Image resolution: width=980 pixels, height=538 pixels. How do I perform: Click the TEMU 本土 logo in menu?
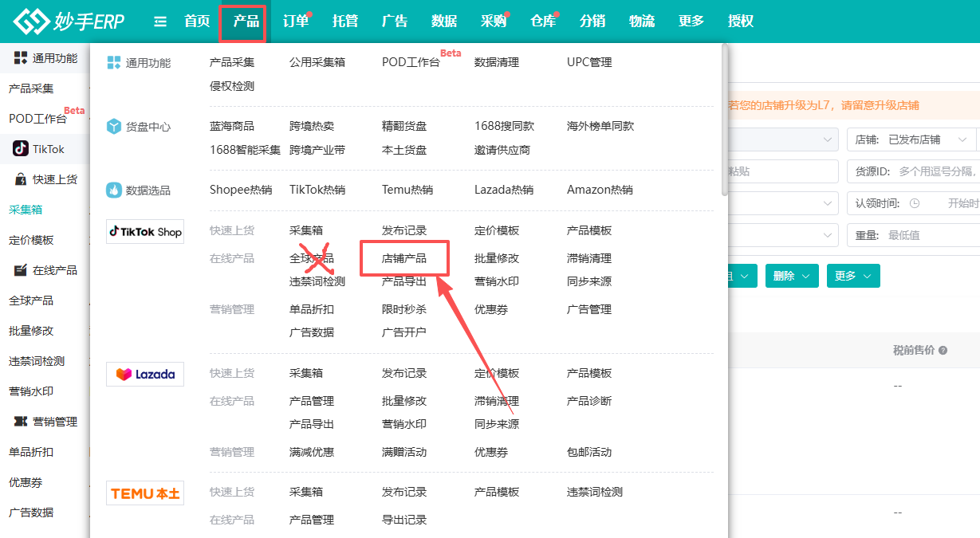tap(145, 493)
